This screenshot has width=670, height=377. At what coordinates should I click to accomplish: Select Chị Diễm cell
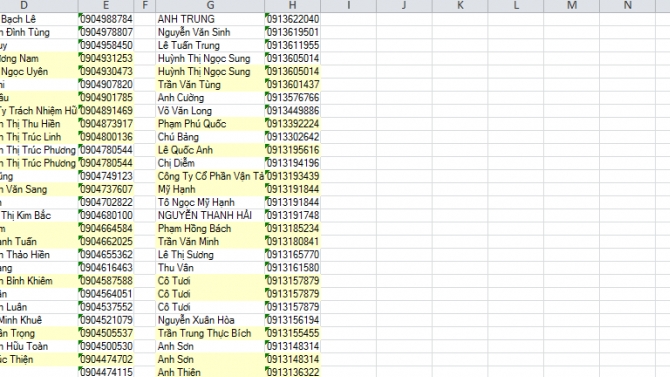[x=210, y=163]
